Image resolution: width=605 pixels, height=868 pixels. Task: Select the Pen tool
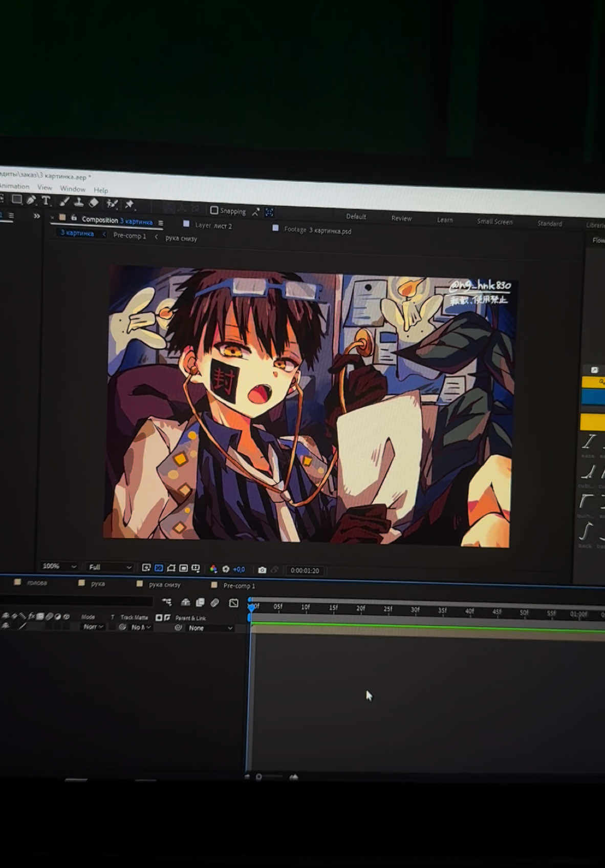click(x=32, y=200)
